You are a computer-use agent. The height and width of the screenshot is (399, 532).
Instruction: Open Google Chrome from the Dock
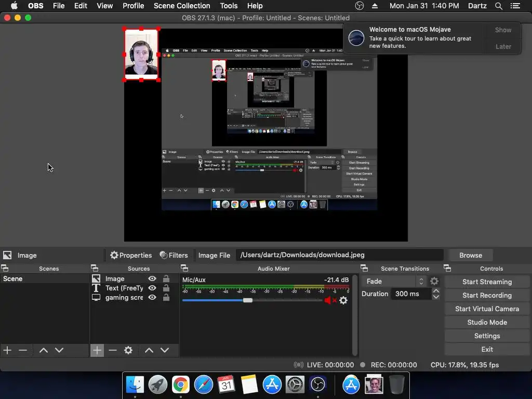180,385
